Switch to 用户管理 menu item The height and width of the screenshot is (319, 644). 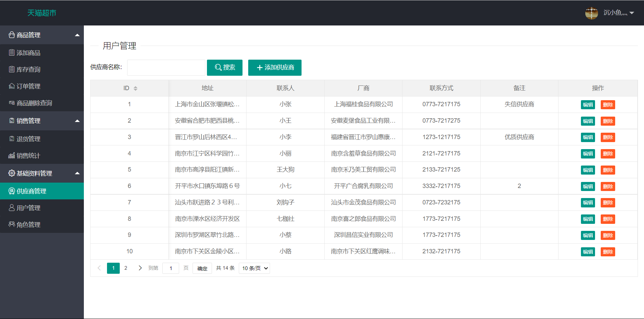pyautogui.click(x=28, y=208)
